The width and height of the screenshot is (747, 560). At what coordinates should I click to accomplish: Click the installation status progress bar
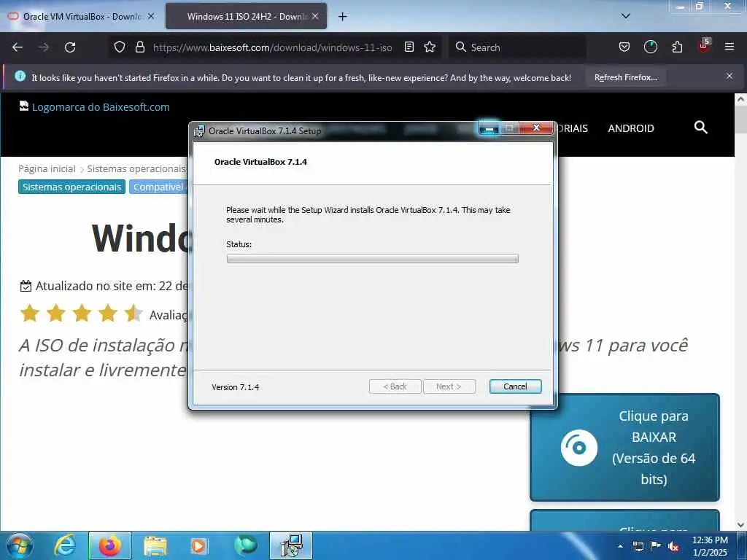pos(372,259)
